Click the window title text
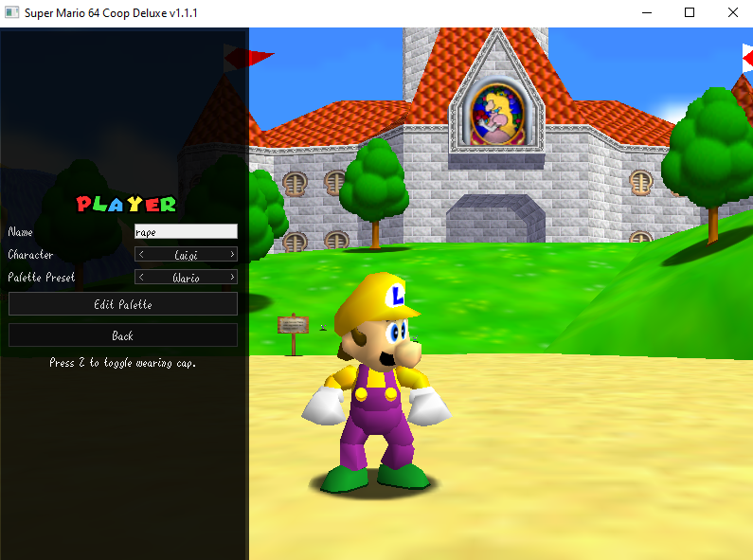The width and height of the screenshot is (753, 560). pos(111,13)
